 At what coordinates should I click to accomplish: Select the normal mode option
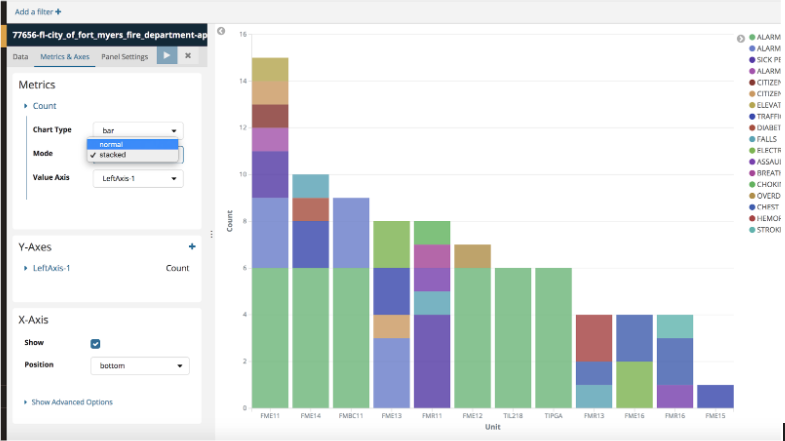pos(132,144)
